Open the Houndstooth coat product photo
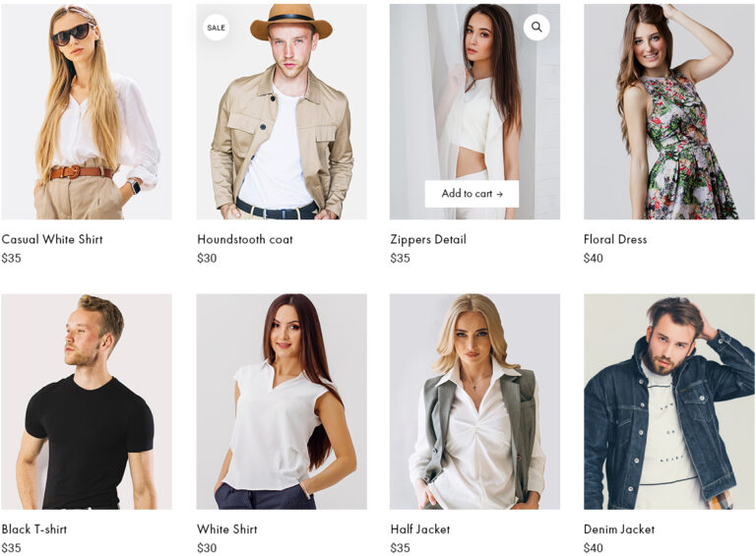 pyautogui.click(x=282, y=112)
